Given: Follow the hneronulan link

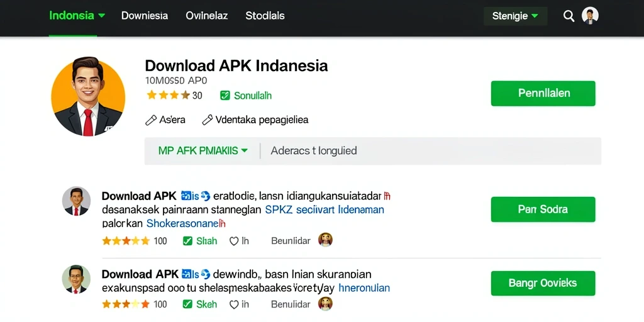Looking at the screenshot, I should 364,288.
